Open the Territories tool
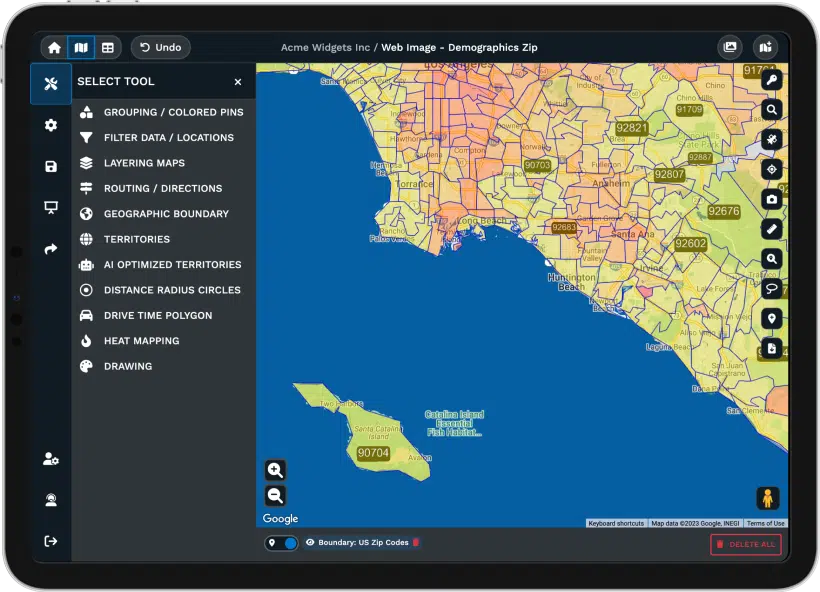 click(136, 239)
